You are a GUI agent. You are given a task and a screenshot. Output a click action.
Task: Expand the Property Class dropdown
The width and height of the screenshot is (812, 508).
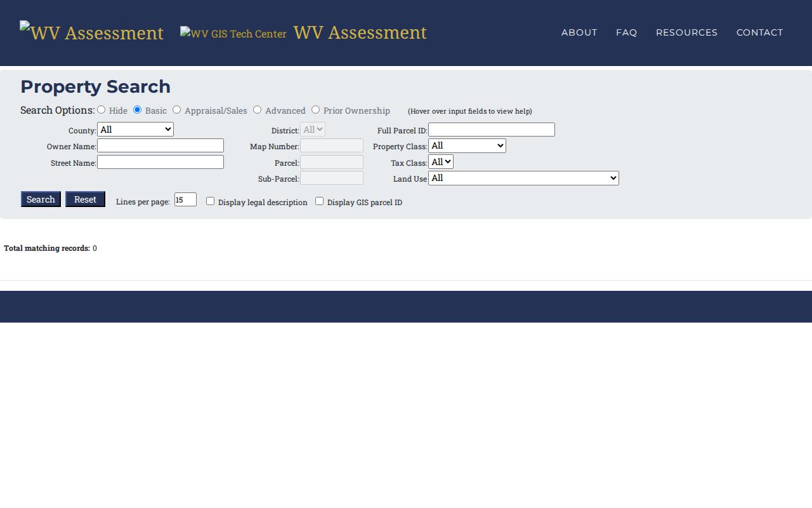(x=467, y=146)
